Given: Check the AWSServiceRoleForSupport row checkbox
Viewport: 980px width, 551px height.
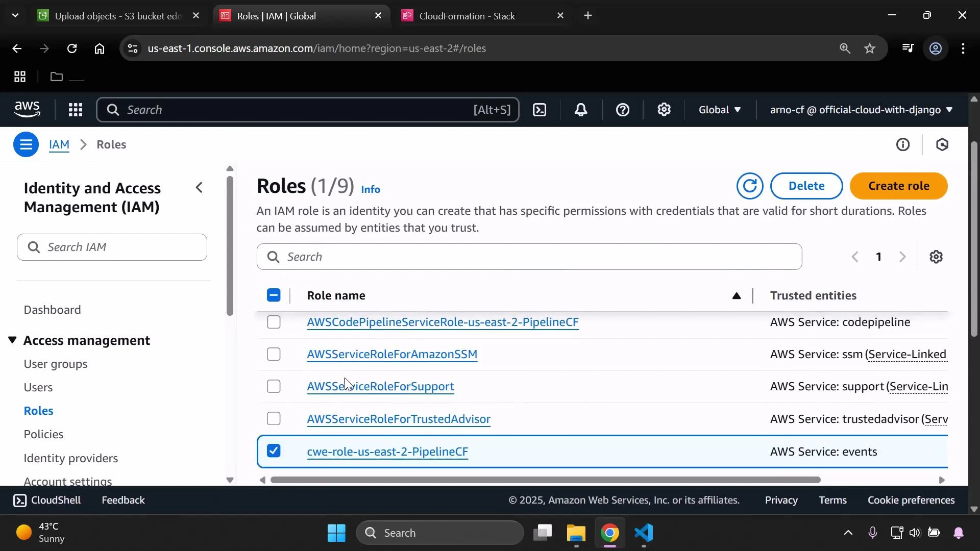Looking at the screenshot, I should click(x=274, y=386).
